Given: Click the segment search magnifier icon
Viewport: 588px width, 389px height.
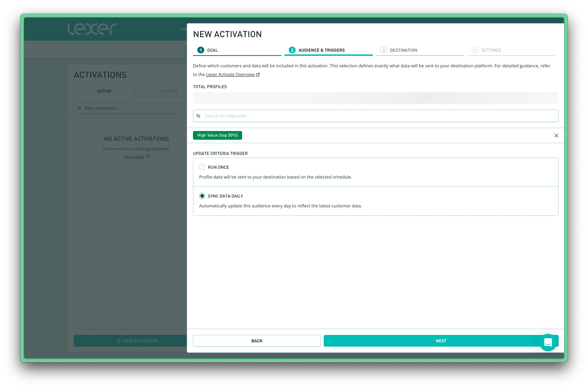Looking at the screenshot, I should point(198,116).
